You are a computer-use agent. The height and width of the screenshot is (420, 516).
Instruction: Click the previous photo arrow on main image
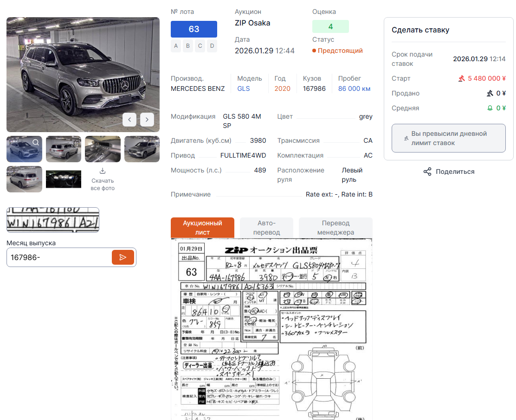(x=129, y=120)
